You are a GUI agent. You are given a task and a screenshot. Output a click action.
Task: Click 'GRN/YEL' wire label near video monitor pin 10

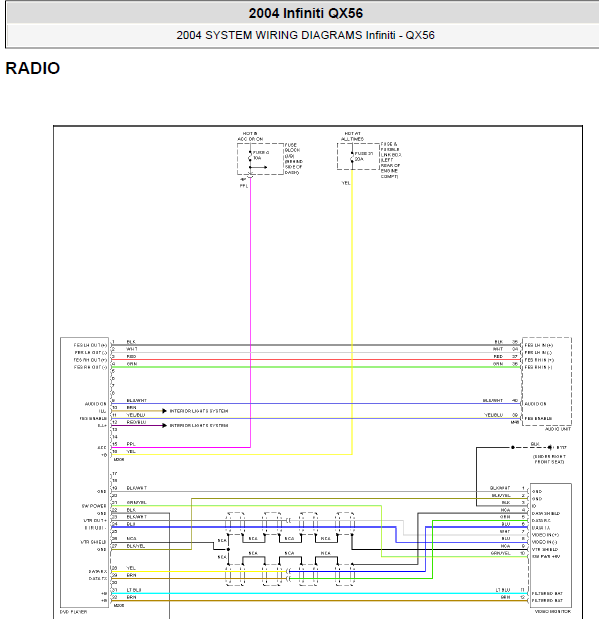(x=501, y=553)
